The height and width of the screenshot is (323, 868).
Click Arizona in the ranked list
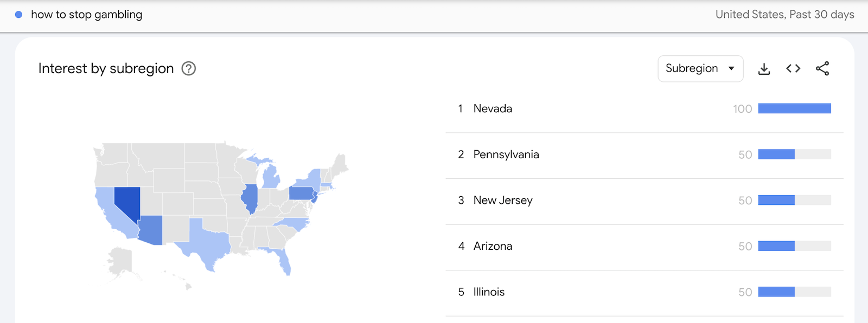[x=493, y=246]
